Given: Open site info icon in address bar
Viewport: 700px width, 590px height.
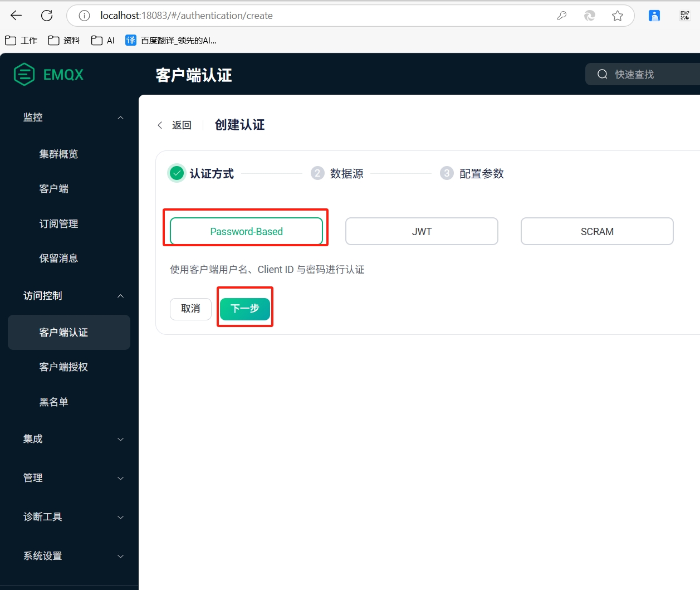Looking at the screenshot, I should point(84,16).
